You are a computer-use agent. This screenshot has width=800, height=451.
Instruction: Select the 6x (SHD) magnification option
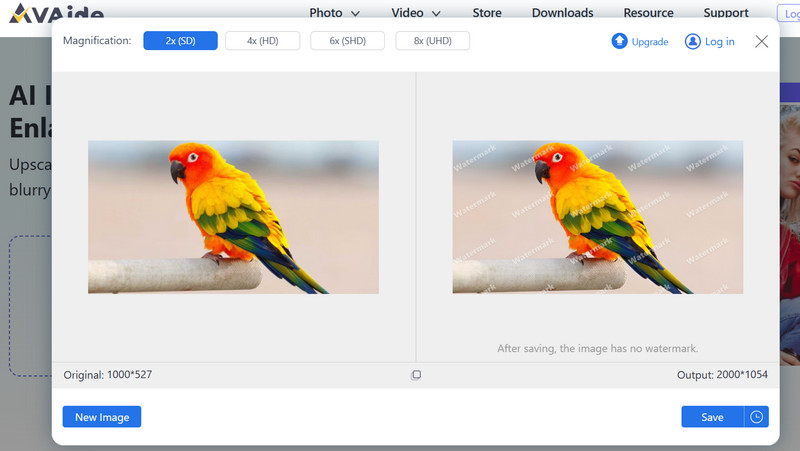click(347, 41)
